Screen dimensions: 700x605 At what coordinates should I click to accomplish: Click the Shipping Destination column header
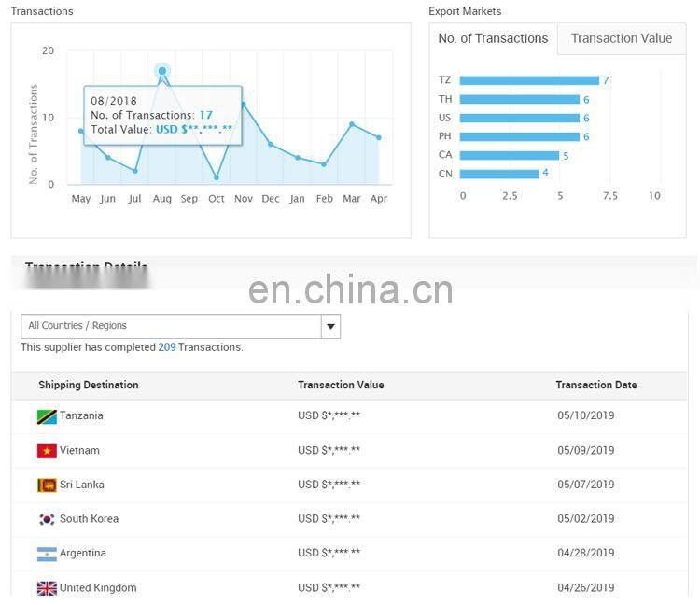pos(88,385)
